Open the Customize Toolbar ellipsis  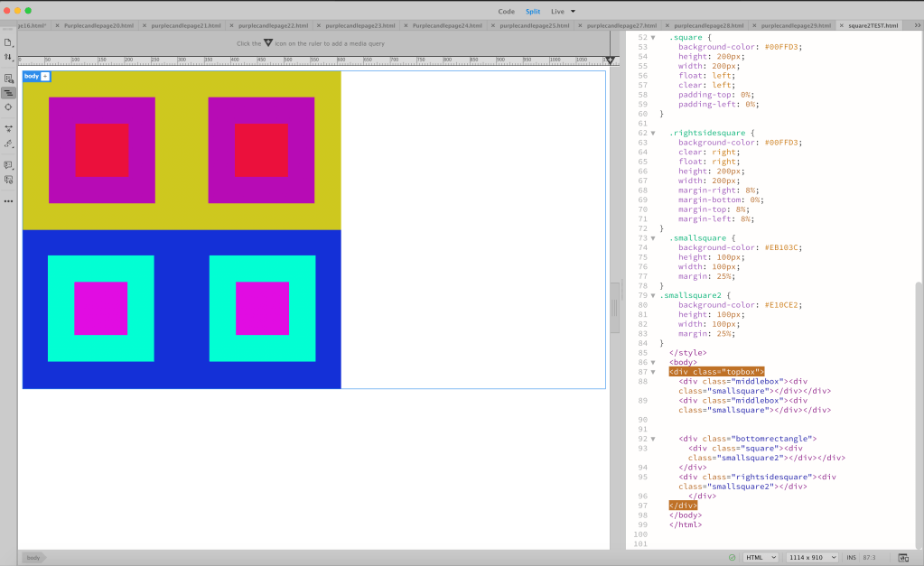click(8, 201)
